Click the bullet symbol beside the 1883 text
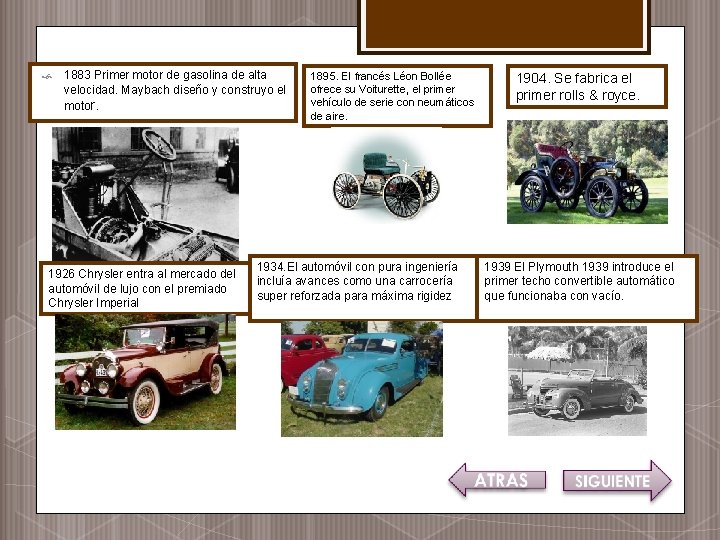Viewport: 720px width, 540px height. (x=47, y=77)
